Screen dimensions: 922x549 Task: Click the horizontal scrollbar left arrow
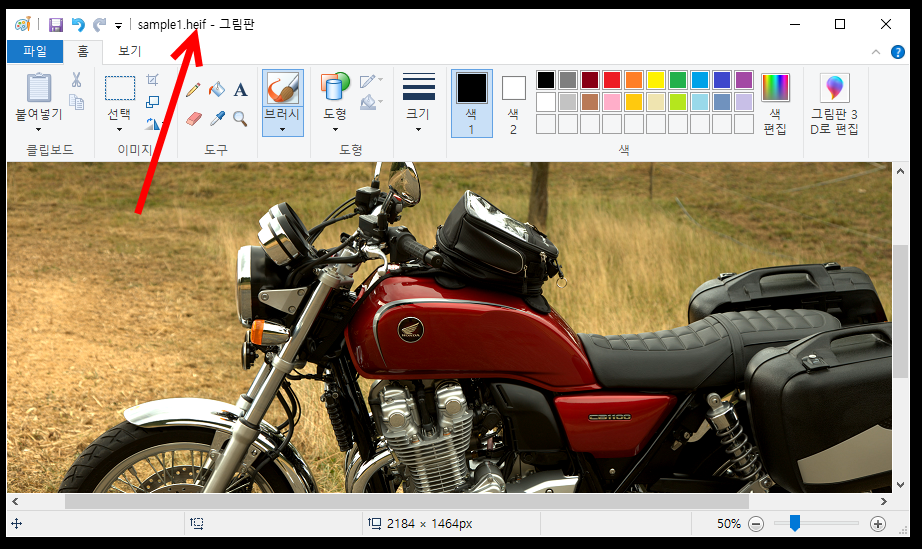coord(15,501)
